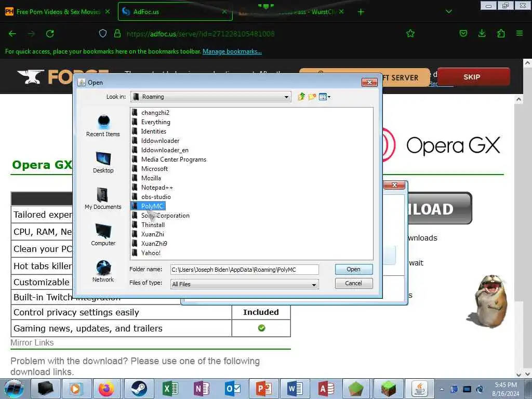Show tracking protection shield info

pyautogui.click(x=103, y=33)
